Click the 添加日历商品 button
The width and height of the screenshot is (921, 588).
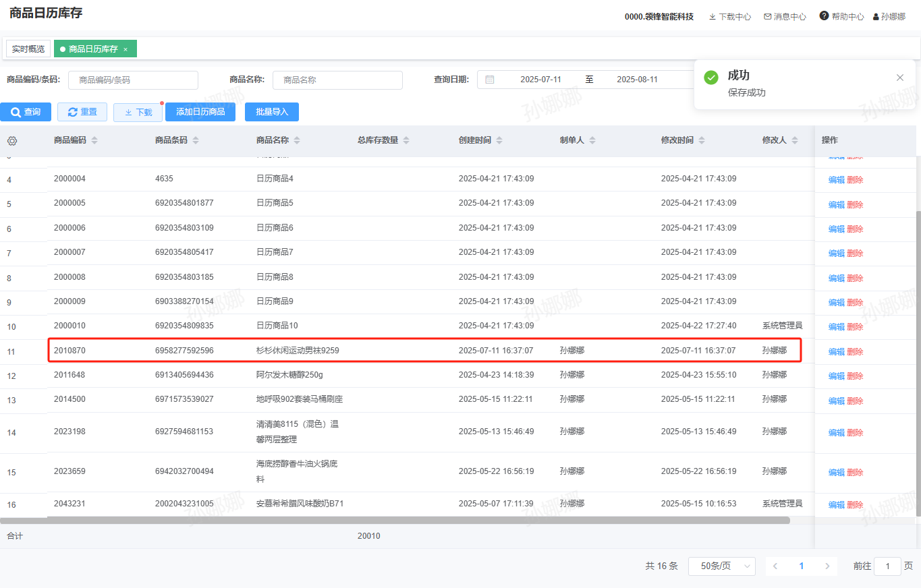(200, 112)
